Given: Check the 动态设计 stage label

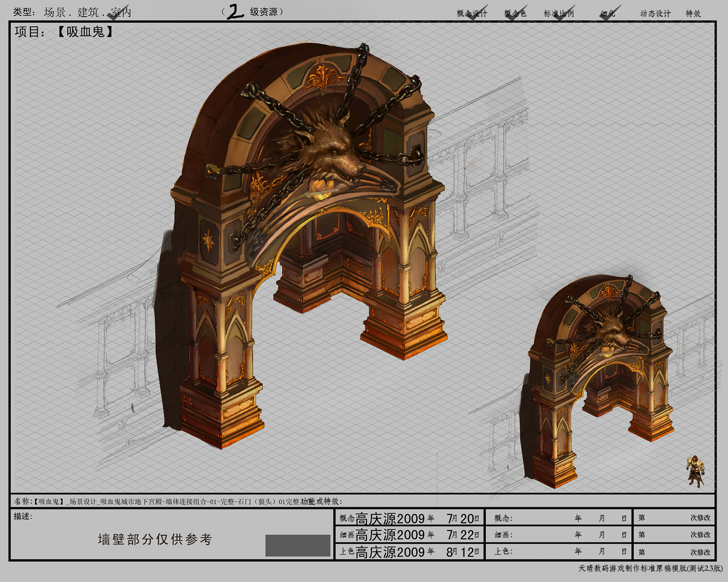Looking at the screenshot, I should click(x=655, y=13).
